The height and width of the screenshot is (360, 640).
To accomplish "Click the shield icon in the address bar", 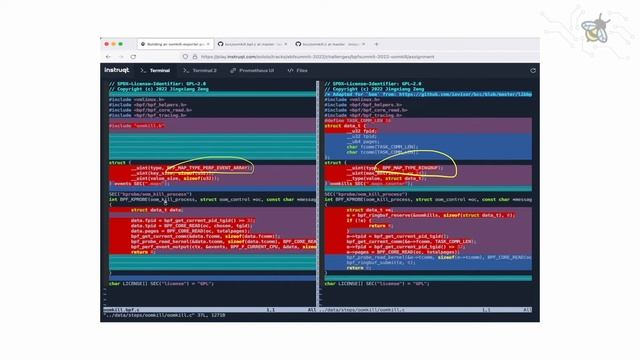I will [x=185, y=57].
